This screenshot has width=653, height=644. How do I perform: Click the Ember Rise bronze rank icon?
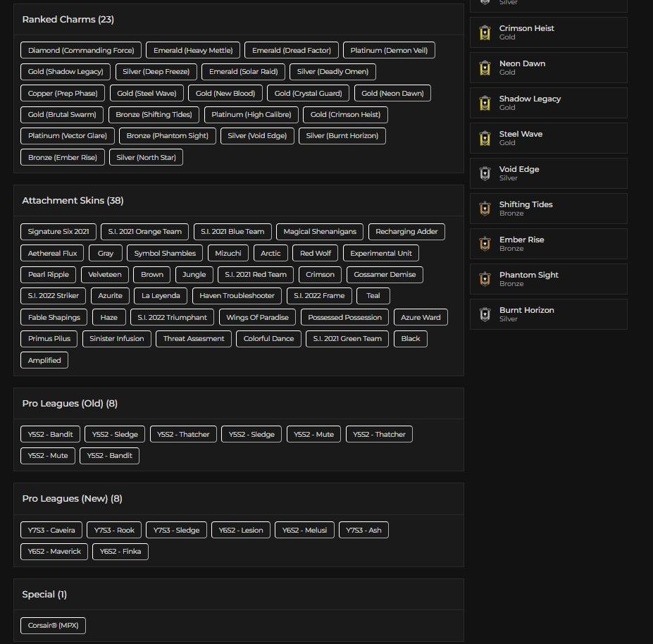tap(485, 244)
